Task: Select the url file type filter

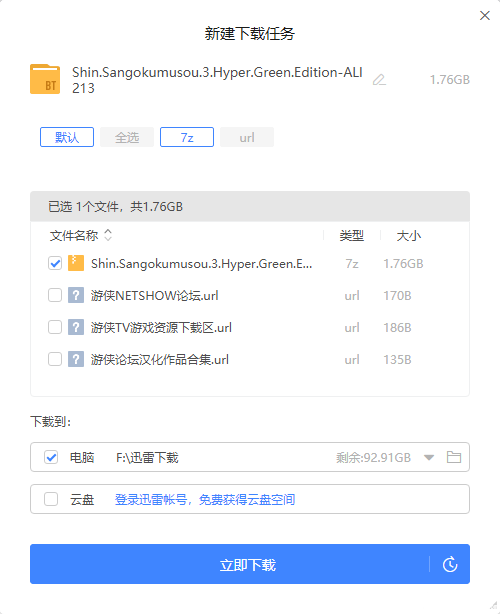Action: (247, 137)
